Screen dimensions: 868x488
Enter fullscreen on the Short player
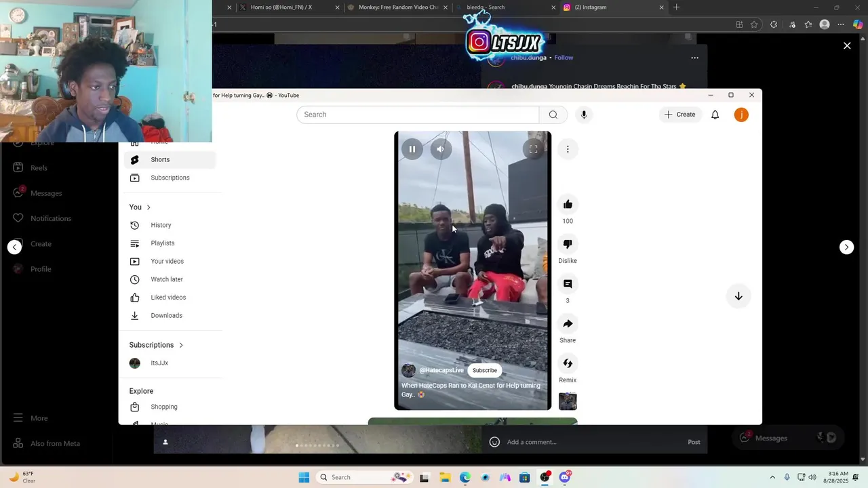point(533,149)
